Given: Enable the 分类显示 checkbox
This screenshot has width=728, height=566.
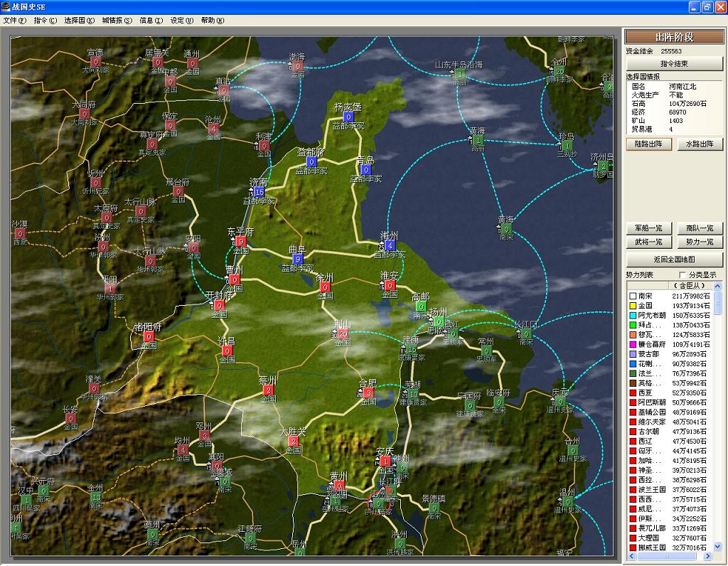Looking at the screenshot, I should tap(683, 274).
